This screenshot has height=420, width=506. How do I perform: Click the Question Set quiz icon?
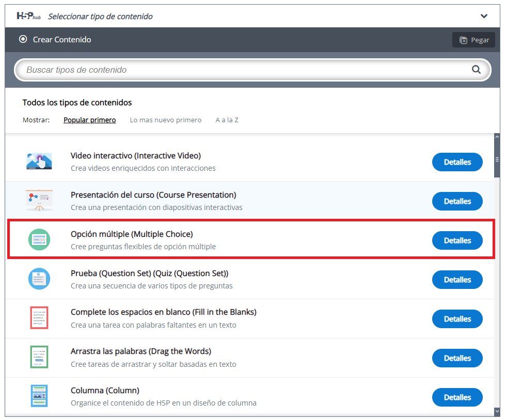click(39, 279)
